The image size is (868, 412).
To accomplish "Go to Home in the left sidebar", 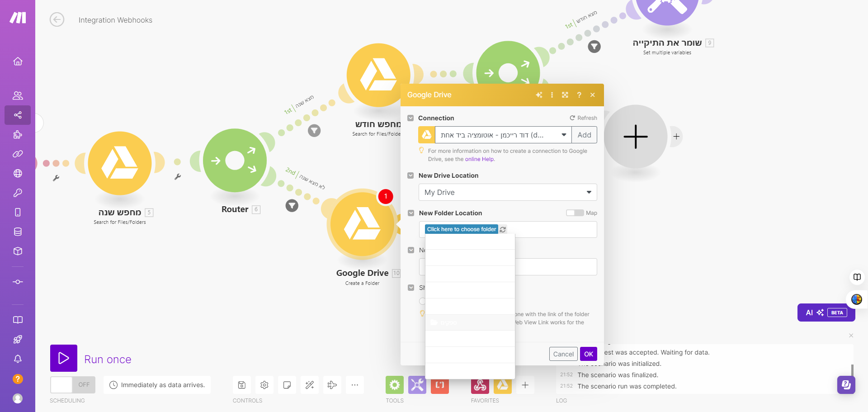I will tap(18, 61).
